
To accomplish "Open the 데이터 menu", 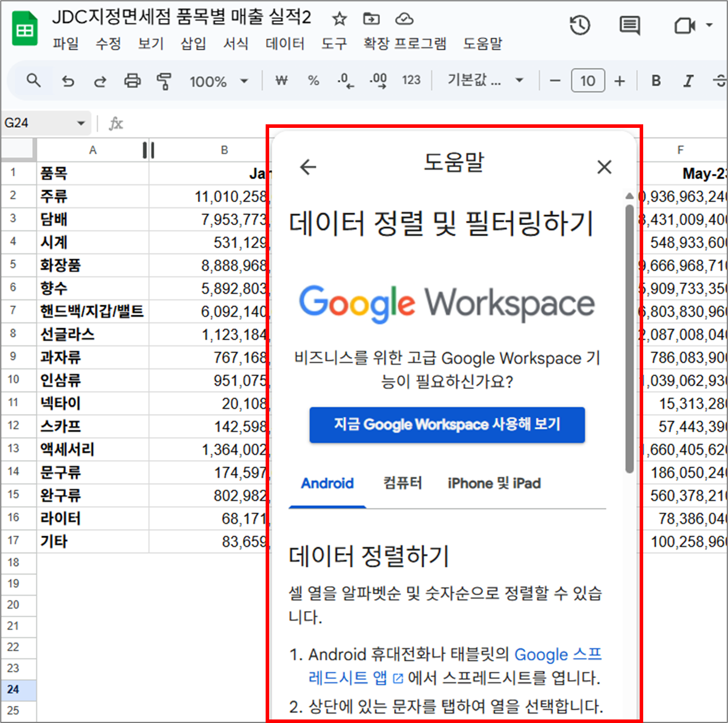I will (285, 44).
